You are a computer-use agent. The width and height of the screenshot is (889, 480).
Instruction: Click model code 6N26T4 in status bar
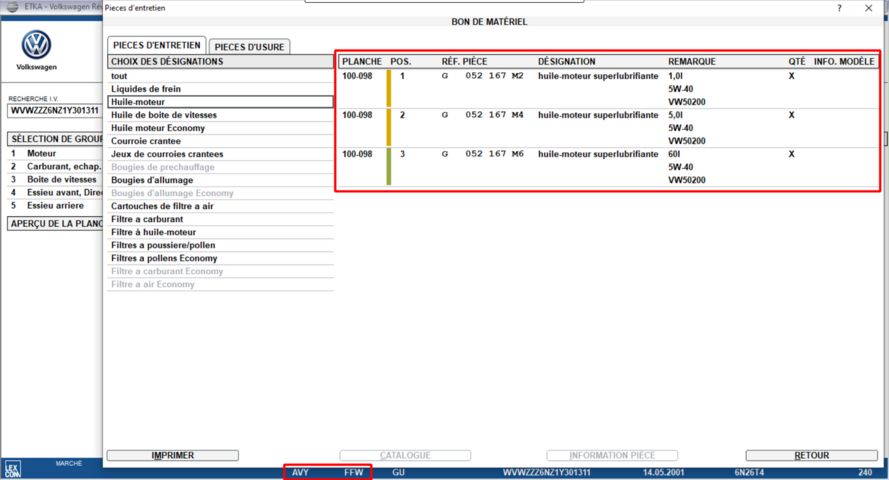(x=749, y=473)
